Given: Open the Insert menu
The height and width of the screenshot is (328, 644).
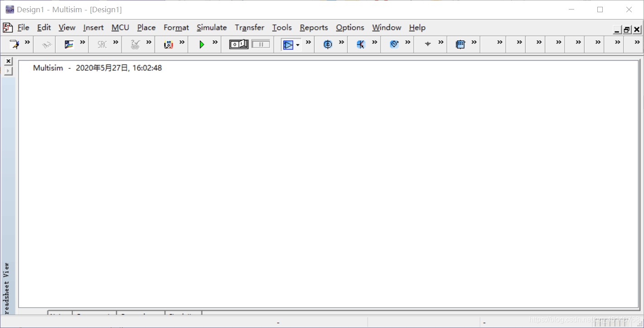Looking at the screenshot, I should (93, 28).
